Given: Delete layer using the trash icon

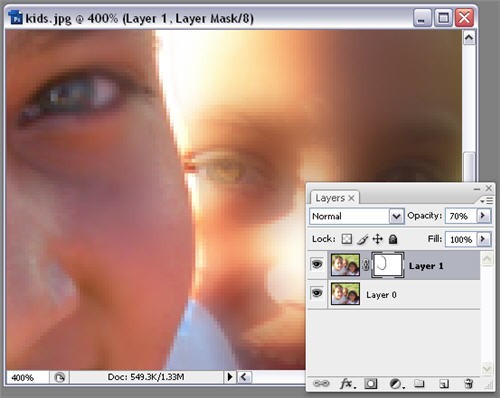Looking at the screenshot, I should coord(469,384).
